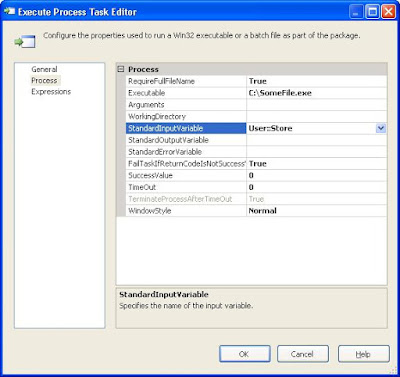Select the FailTaskIfReturnCodeIsNotSuccessValue label
400x377 pixels.
187,164
